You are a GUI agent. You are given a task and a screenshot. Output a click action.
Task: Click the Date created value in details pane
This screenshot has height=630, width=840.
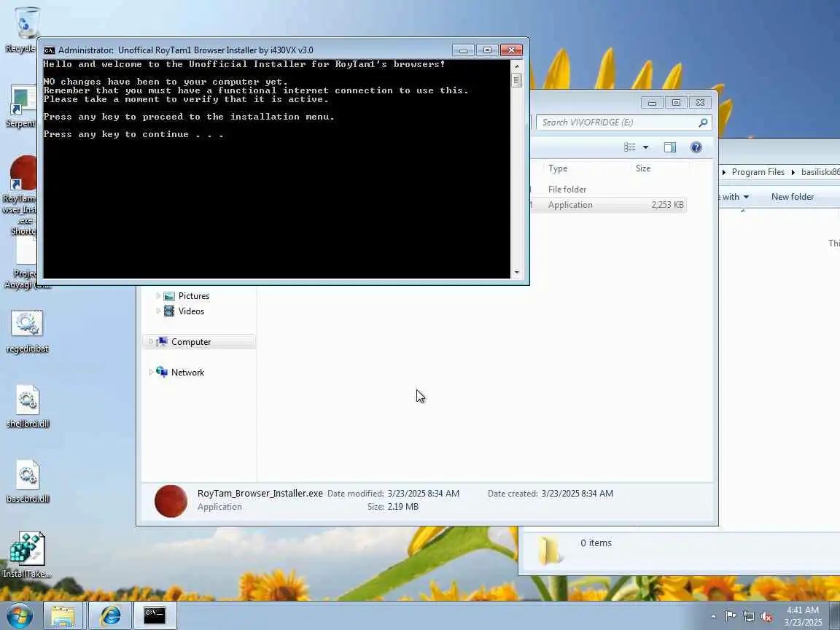click(x=577, y=494)
